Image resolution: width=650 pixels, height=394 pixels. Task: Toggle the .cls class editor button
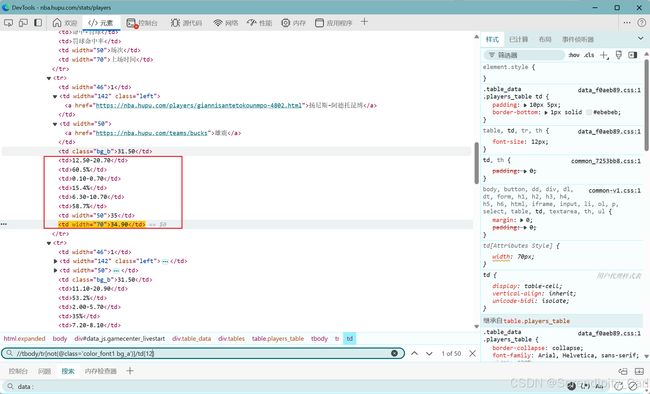(x=589, y=55)
